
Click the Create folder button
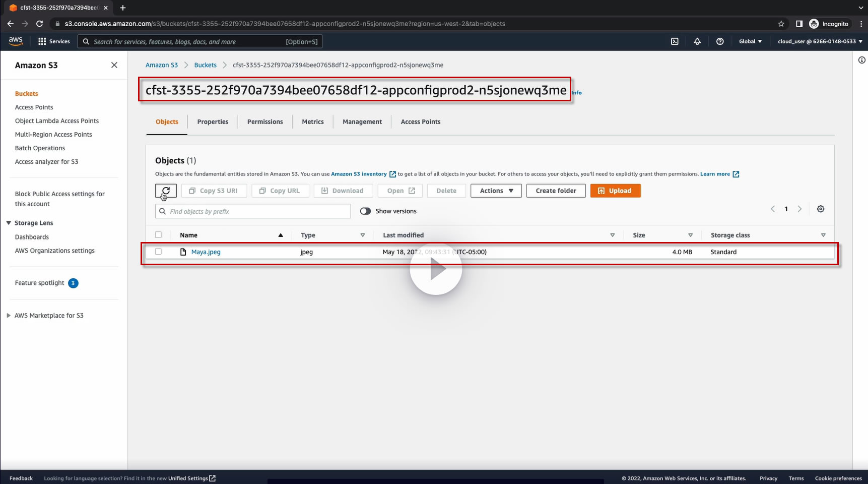click(556, 191)
